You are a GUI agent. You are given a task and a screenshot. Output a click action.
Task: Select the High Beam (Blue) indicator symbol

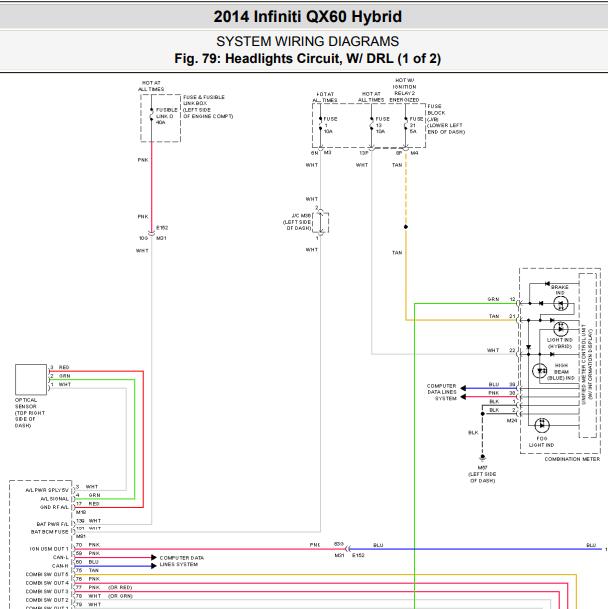coord(540,371)
